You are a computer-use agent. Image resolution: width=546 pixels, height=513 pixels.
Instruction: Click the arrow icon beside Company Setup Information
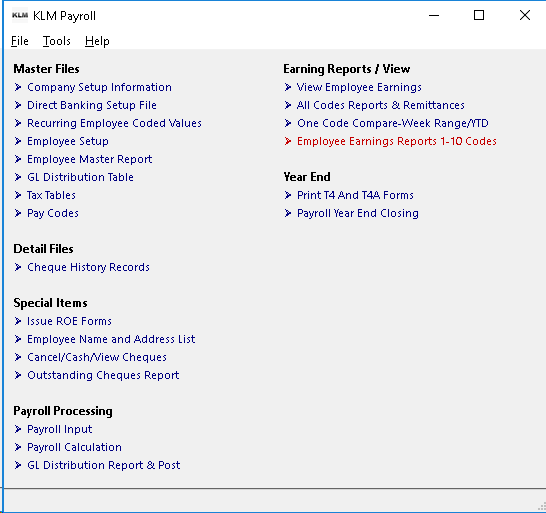click(x=18, y=87)
